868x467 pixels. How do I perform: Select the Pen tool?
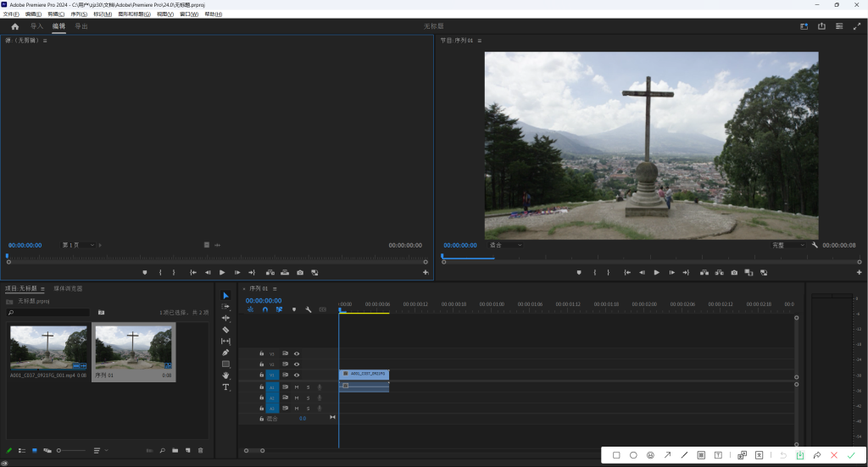tap(225, 353)
